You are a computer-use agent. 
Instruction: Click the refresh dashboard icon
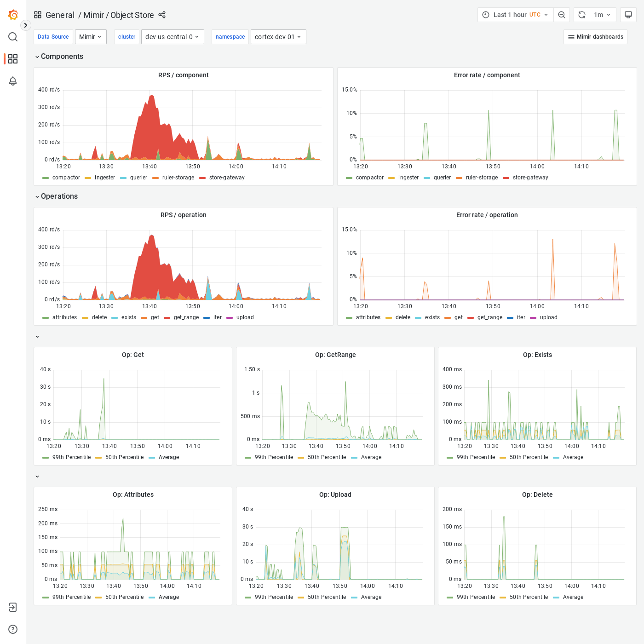point(581,14)
